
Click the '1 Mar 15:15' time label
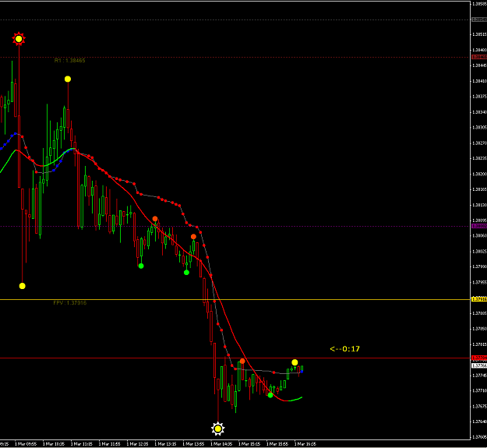[x=249, y=444]
